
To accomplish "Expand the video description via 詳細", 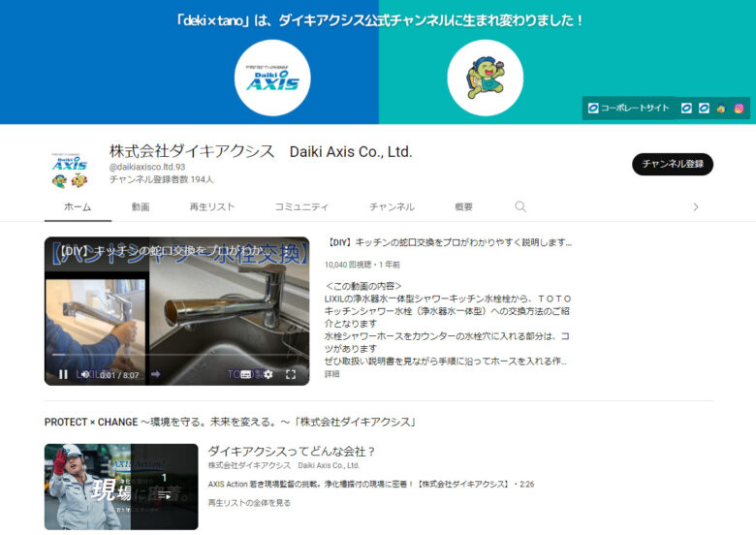I will pyautogui.click(x=331, y=374).
